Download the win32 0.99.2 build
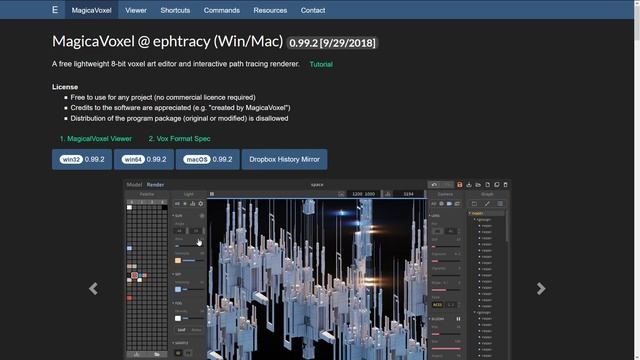Viewport: 640px width, 360px height. tap(82, 159)
